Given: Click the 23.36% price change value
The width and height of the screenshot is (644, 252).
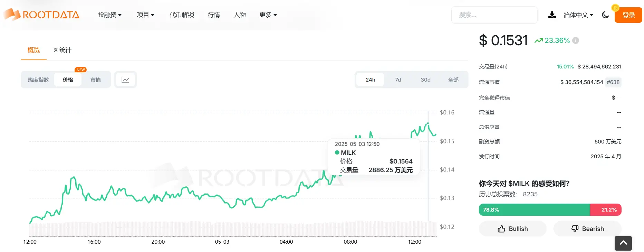Looking at the screenshot, I should (557, 40).
